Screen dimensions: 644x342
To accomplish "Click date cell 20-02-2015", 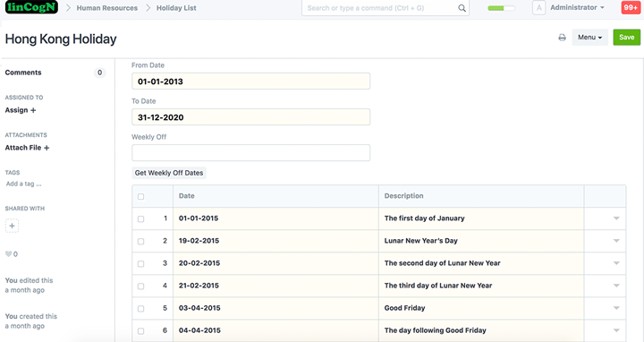I will (x=275, y=263).
